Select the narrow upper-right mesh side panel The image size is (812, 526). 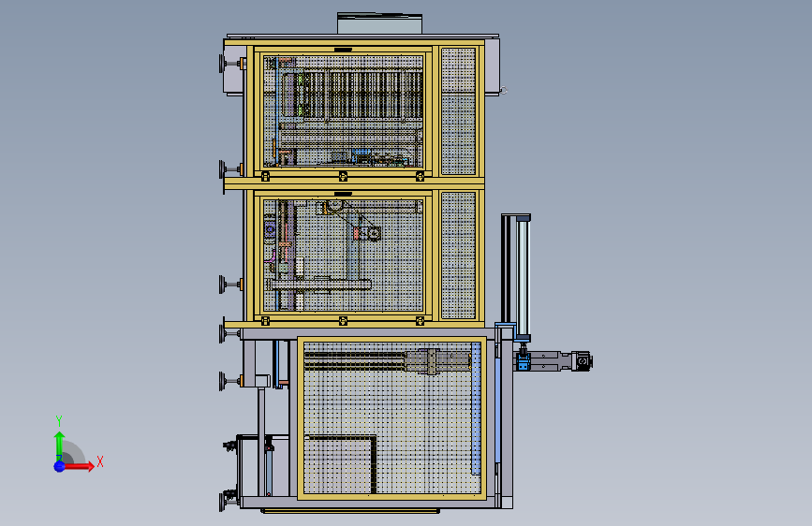click(458, 111)
